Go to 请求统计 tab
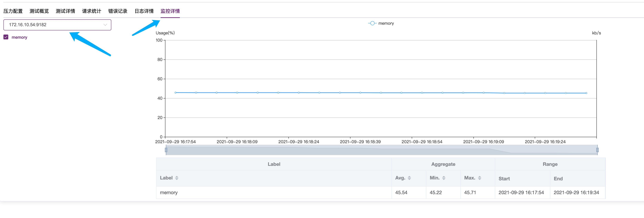 coord(91,11)
